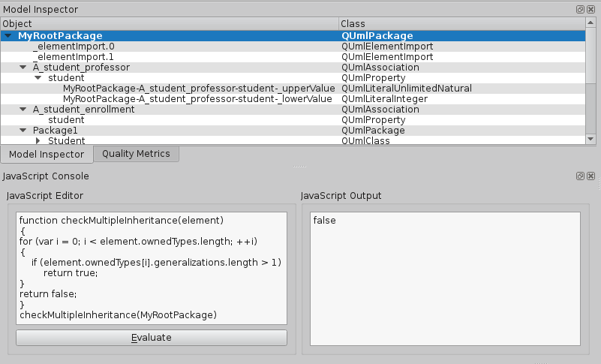Close the JavaScript Console panel

(x=591, y=176)
